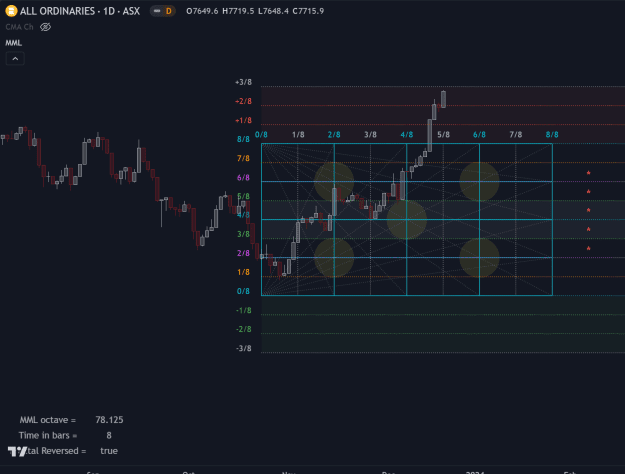The image size is (625, 474).
Task: Click the O7649.6 open price value
Action: (x=202, y=11)
